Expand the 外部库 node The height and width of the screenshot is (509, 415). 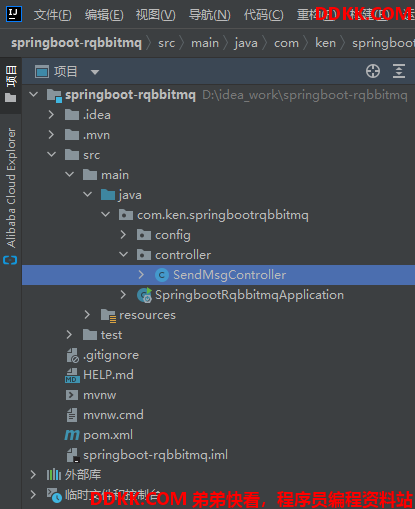33,475
